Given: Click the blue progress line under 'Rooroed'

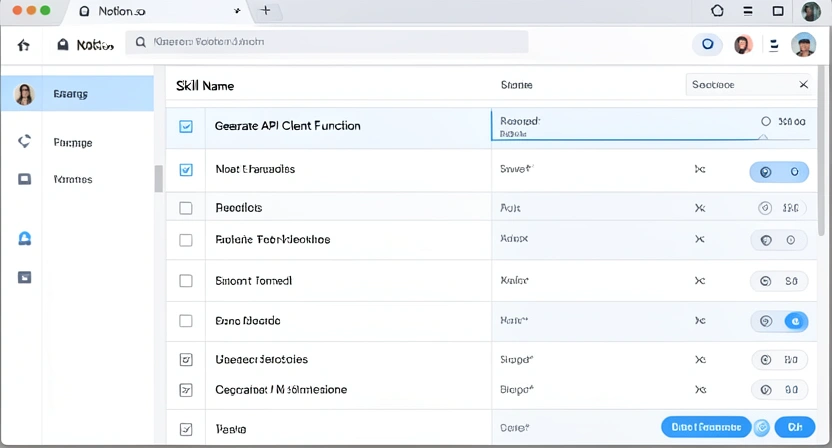Looking at the screenshot, I should (626, 140).
